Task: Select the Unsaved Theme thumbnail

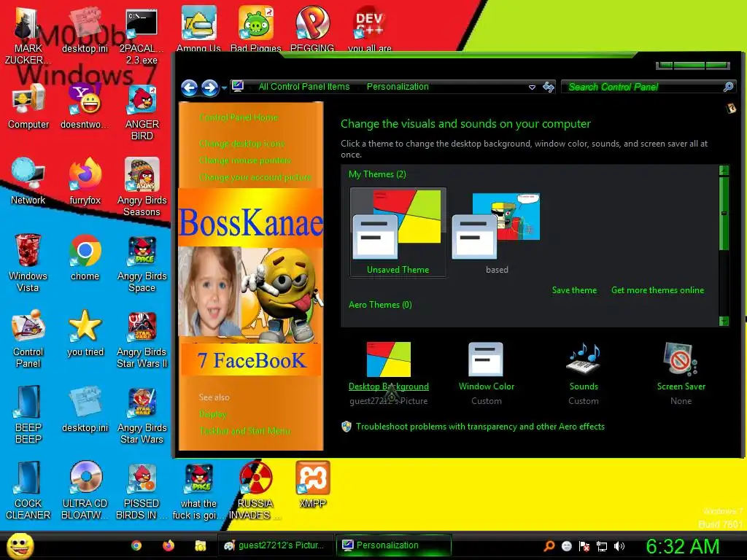Action: (398, 232)
